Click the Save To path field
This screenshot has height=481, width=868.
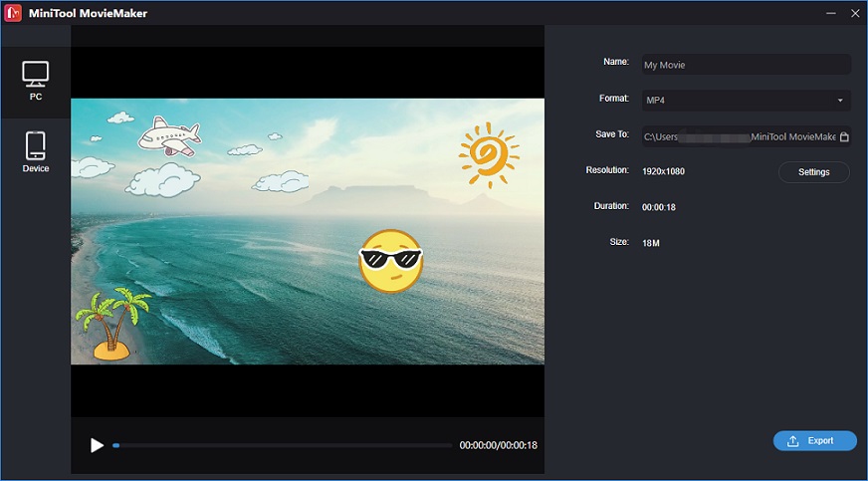(747, 136)
